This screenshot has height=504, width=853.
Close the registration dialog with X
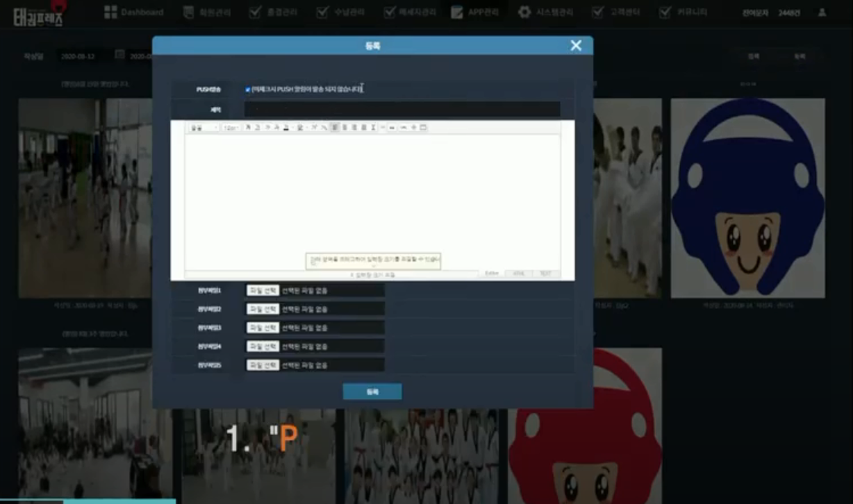tap(576, 45)
